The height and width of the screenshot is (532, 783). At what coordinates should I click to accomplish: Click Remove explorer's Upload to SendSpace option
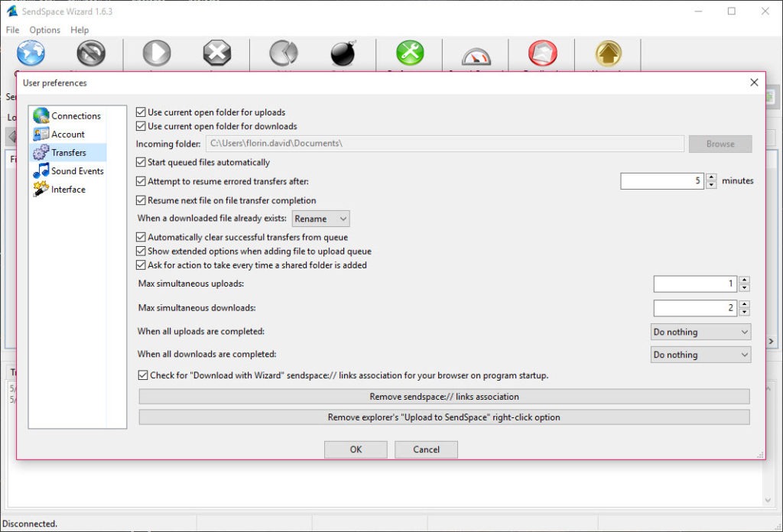pos(444,417)
